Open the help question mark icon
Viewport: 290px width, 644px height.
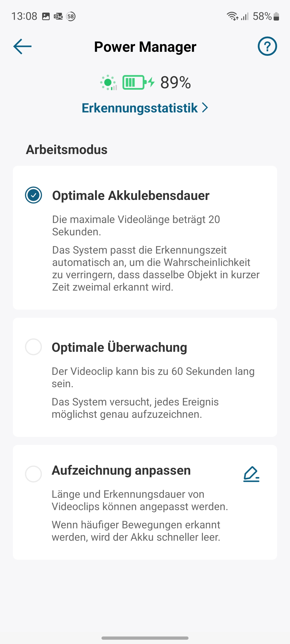267,46
